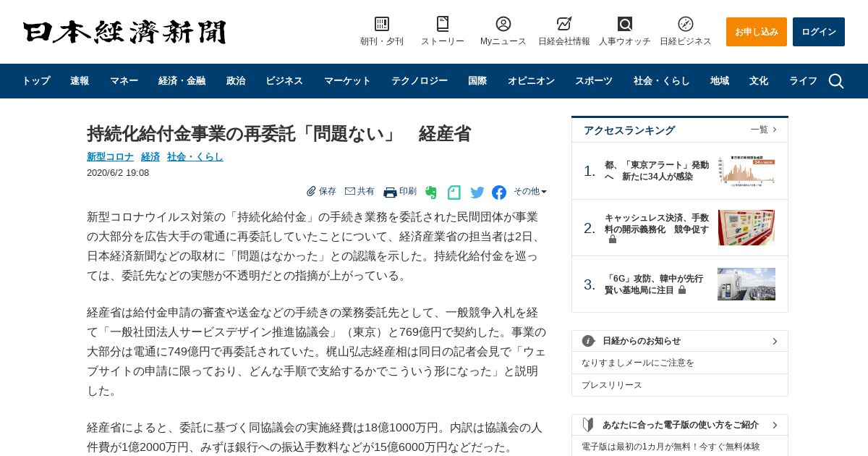The width and height of the screenshot is (868, 456).
Task: Click the article headline 持続化給付金事業の再委託
Action: pyautogui.click(x=279, y=134)
